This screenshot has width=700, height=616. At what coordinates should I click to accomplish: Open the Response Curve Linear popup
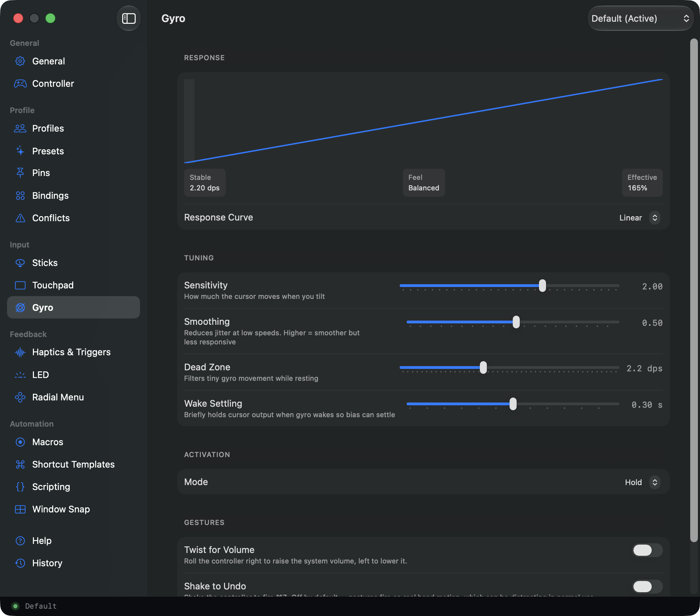pyautogui.click(x=639, y=218)
